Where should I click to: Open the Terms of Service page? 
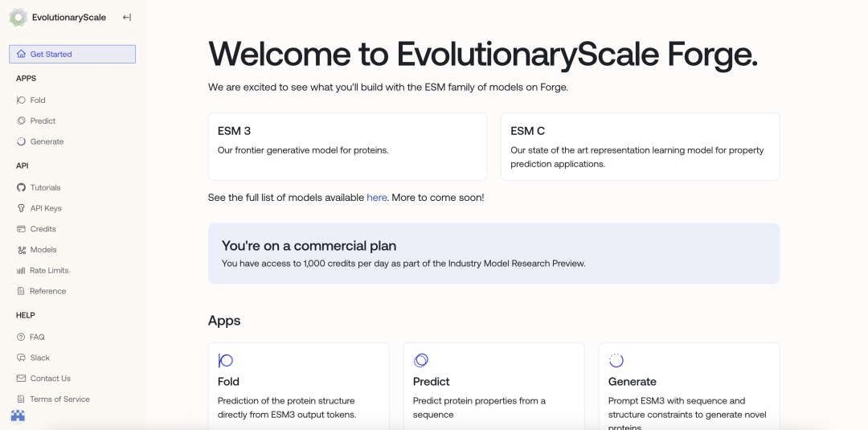59,399
